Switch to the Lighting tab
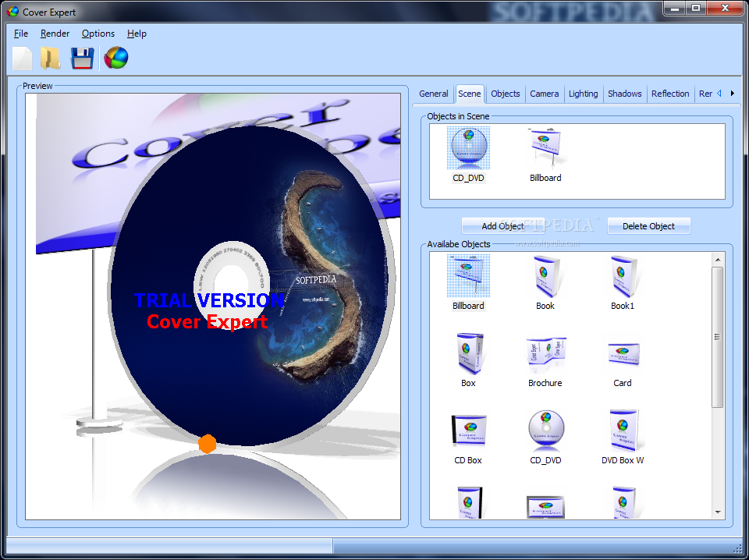The image size is (749, 560). coord(583,94)
